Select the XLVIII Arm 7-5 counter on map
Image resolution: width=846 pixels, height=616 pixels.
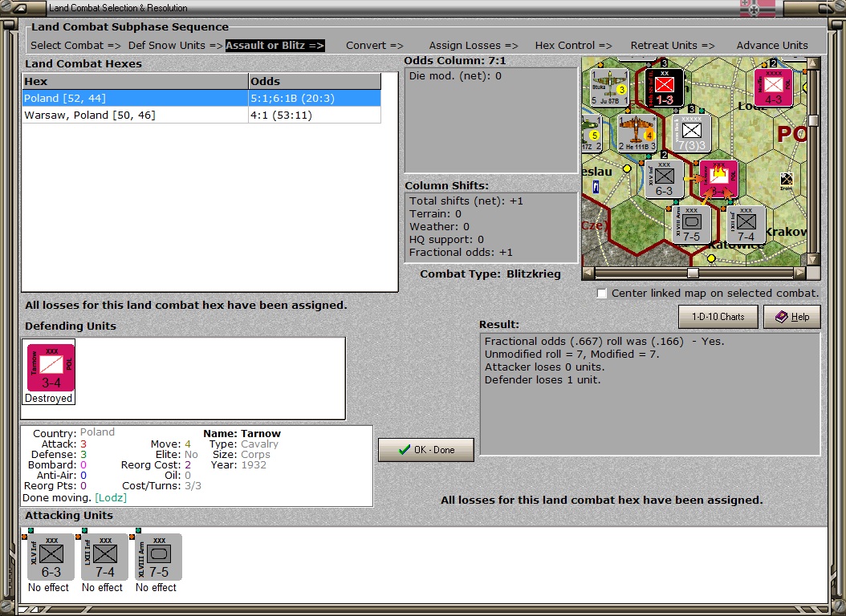pos(692,225)
